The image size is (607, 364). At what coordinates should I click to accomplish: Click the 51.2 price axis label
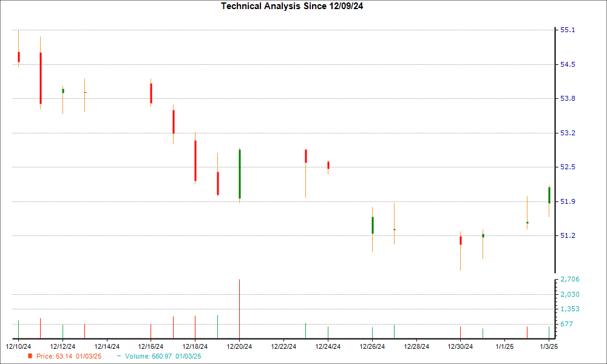(x=568, y=235)
